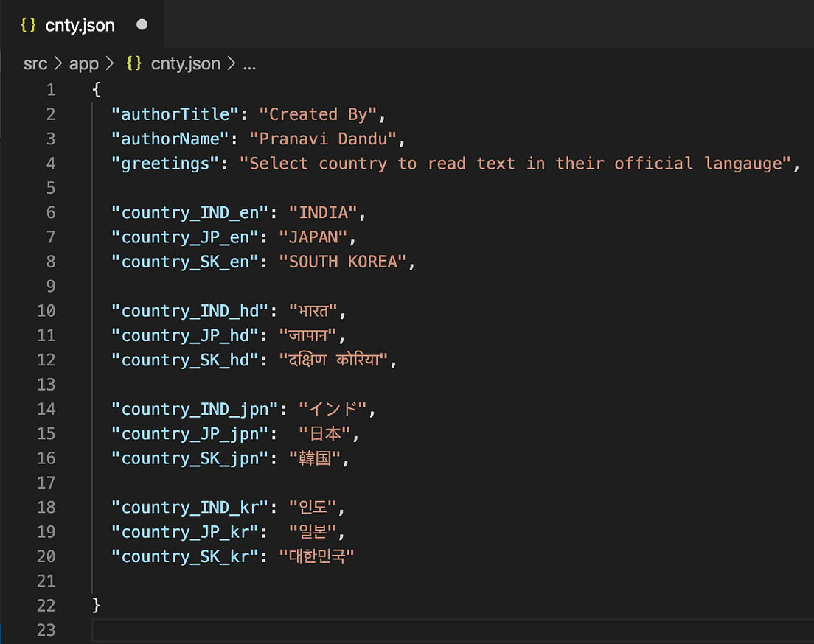Click line number 13 in the gutter
Screen dimensions: 814x644
(x=46, y=385)
